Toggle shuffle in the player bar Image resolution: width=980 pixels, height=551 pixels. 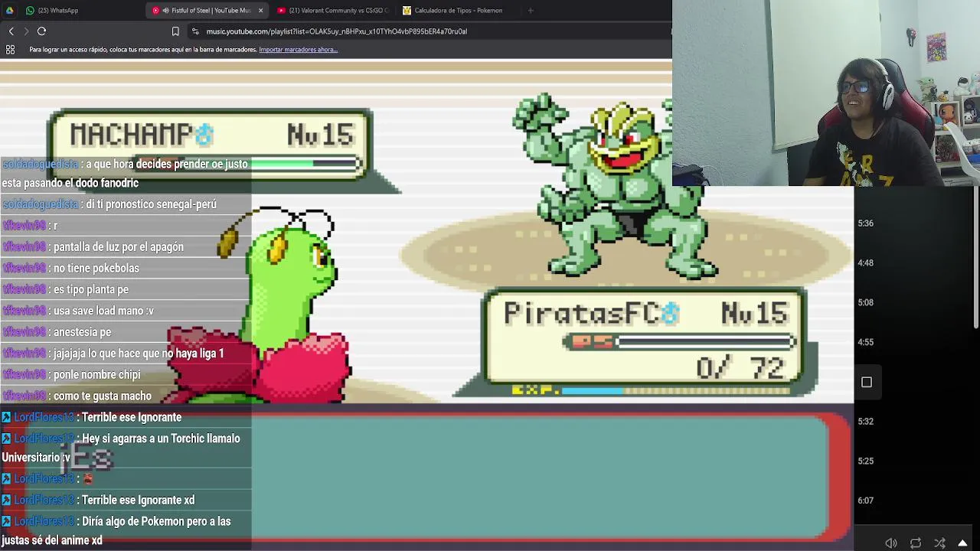(x=939, y=543)
